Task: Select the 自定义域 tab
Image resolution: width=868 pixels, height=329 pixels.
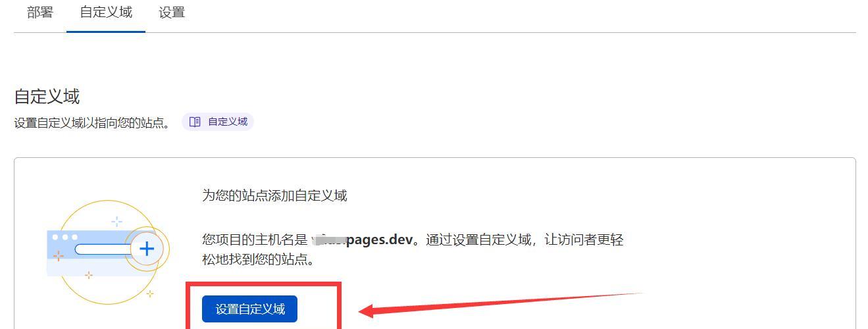Action: [x=106, y=13]
